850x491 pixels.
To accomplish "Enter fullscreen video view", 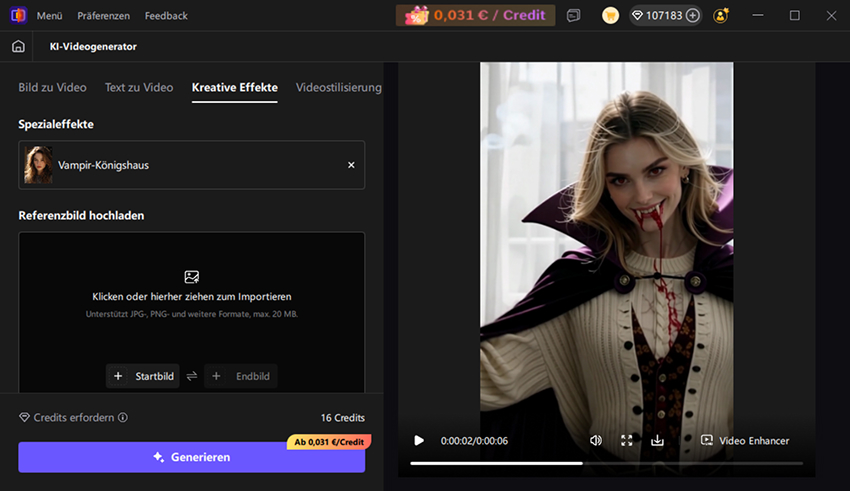I will pyautogui.click(x=627, y=441).
